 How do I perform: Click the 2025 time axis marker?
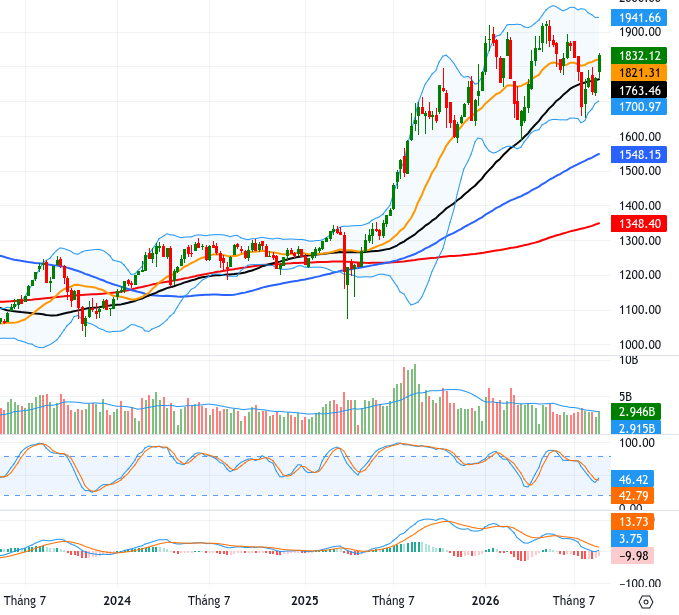point(304,601)
